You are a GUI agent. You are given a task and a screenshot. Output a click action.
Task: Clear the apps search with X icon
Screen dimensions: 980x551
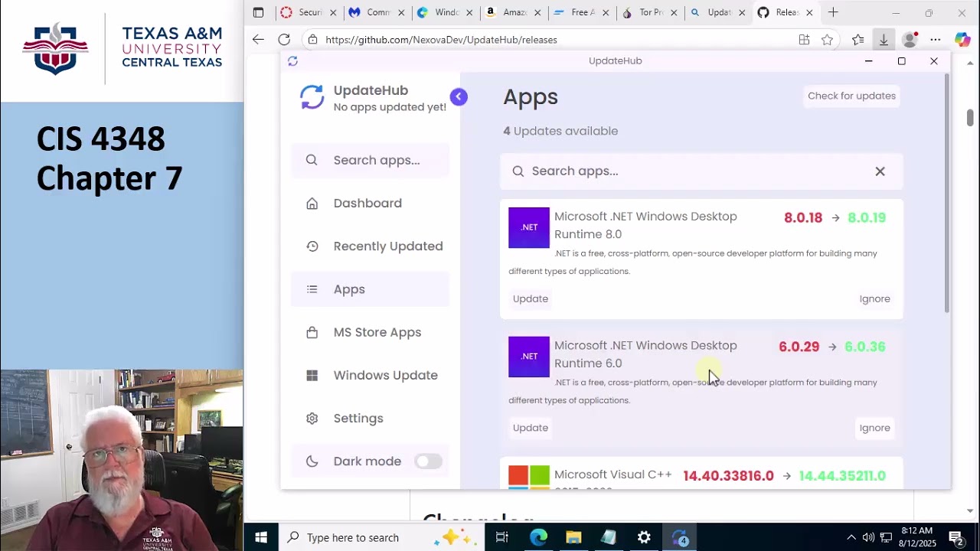880,171
